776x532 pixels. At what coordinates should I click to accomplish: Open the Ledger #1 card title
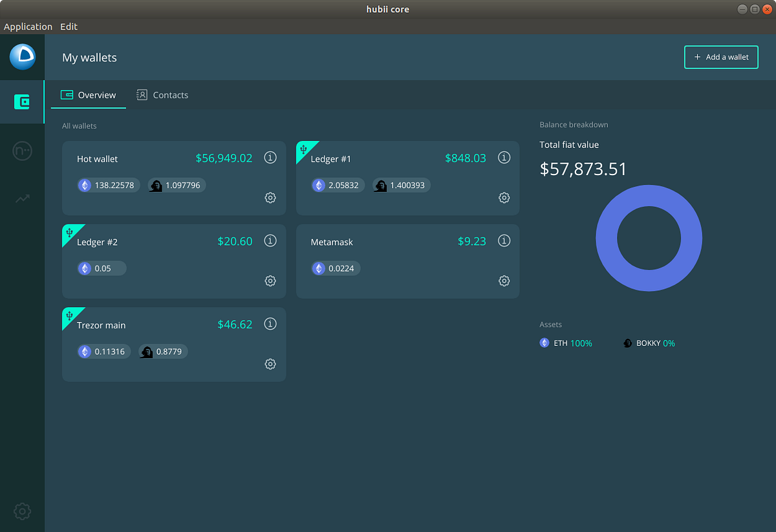click(x=331, y=159)
